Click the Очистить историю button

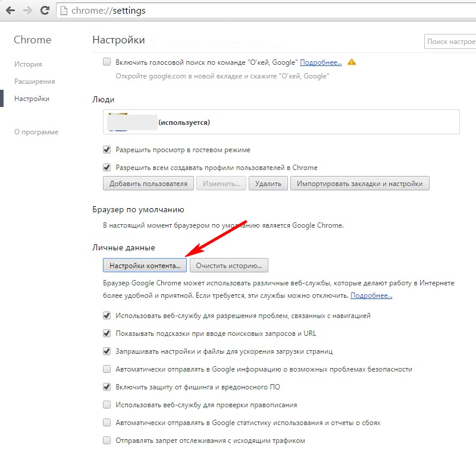click(x=230, y=265)
